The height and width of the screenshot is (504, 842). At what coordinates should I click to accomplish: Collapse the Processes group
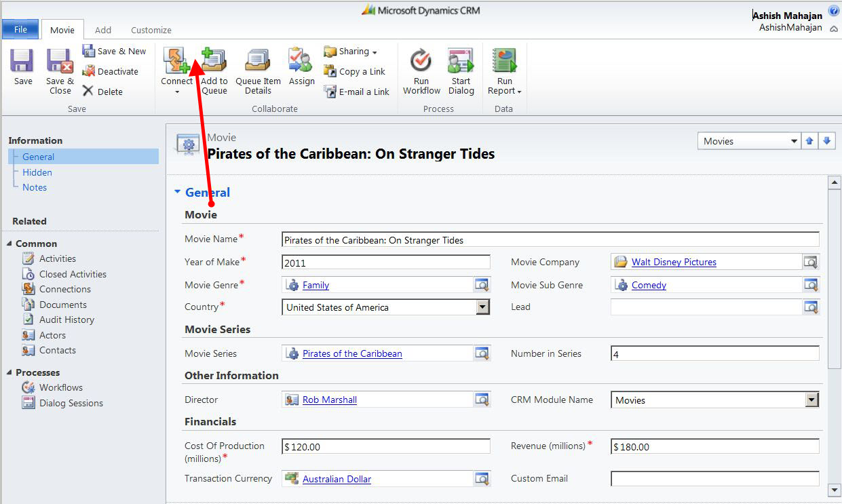pos(9,372)
